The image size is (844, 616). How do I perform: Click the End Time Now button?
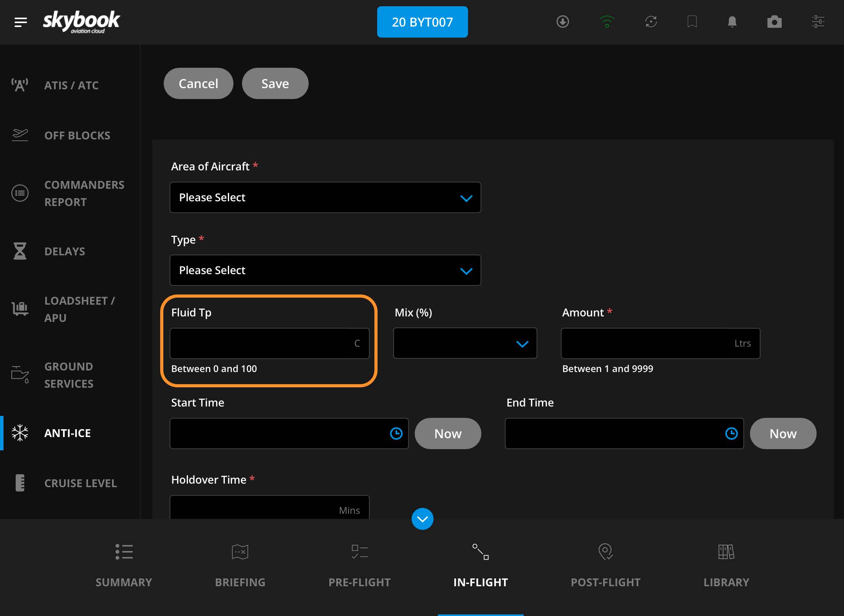pos(784,433)
